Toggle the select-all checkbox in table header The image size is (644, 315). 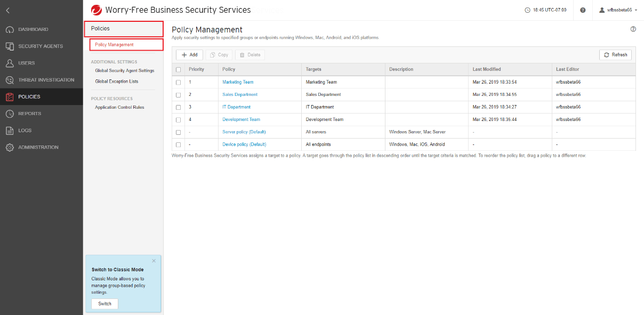click(179, 69)
